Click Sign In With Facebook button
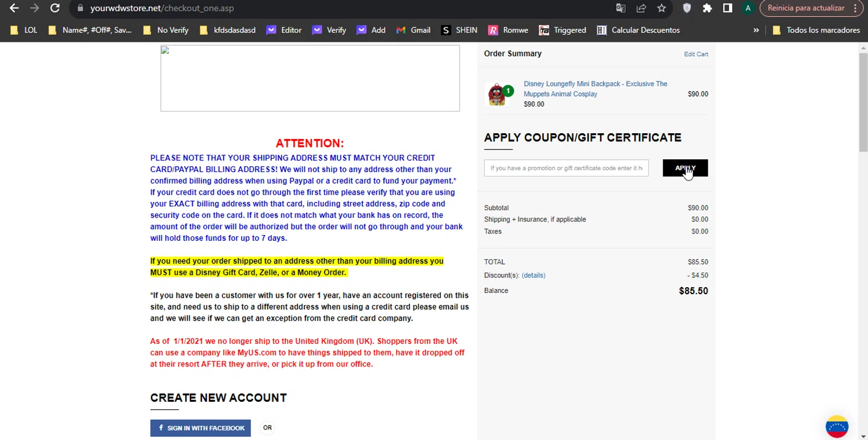 pyautogui.click(x=200, y=428)
